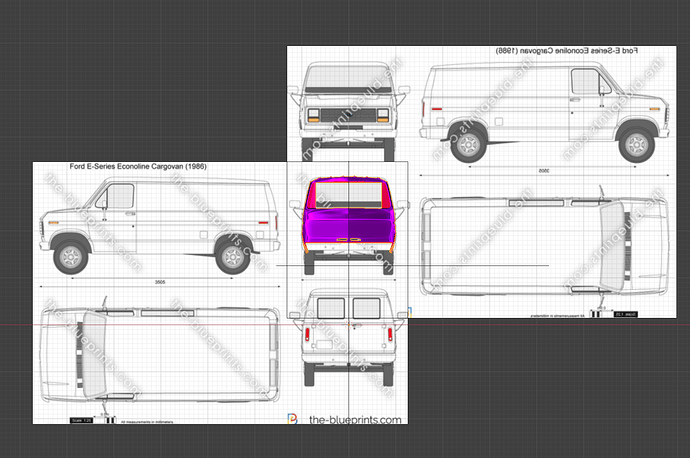Click the mirrored '3505' dimension on the right blueprint
The image size is (690, 458).
point(544,171)
